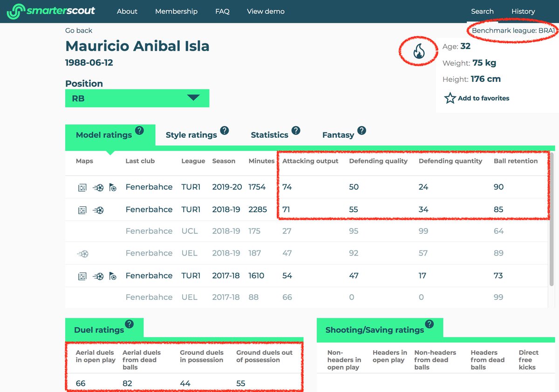Click the birth date 1988-06-12
Screen dimensions: 559x392
(x=89, y=62)
